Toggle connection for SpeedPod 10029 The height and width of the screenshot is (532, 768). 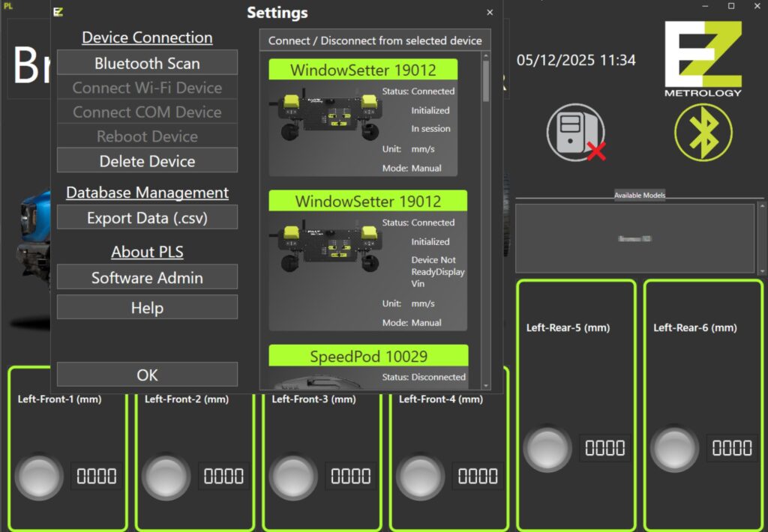[x=367, y=356]
